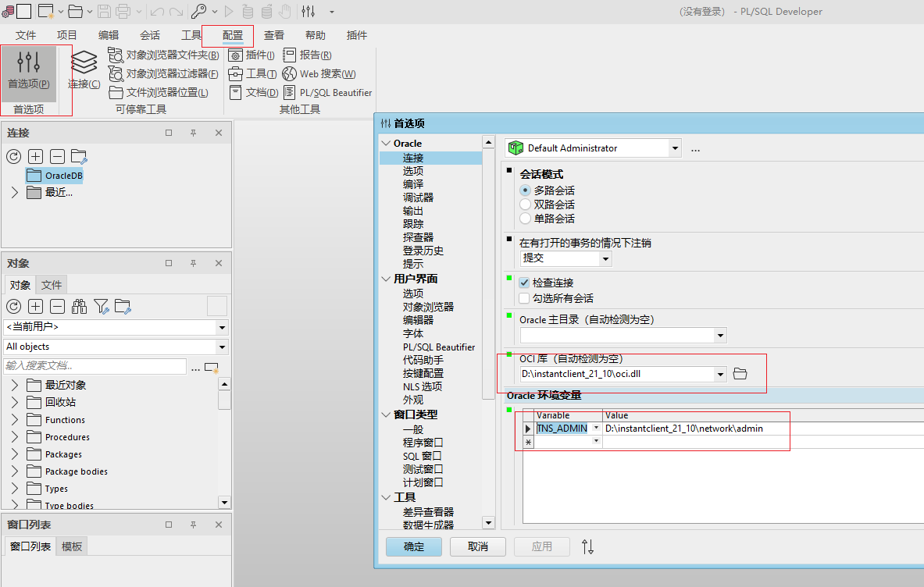Click the Print icon in quick toolbar
This screenshot has height=587, width=924.
pos(123,11)
